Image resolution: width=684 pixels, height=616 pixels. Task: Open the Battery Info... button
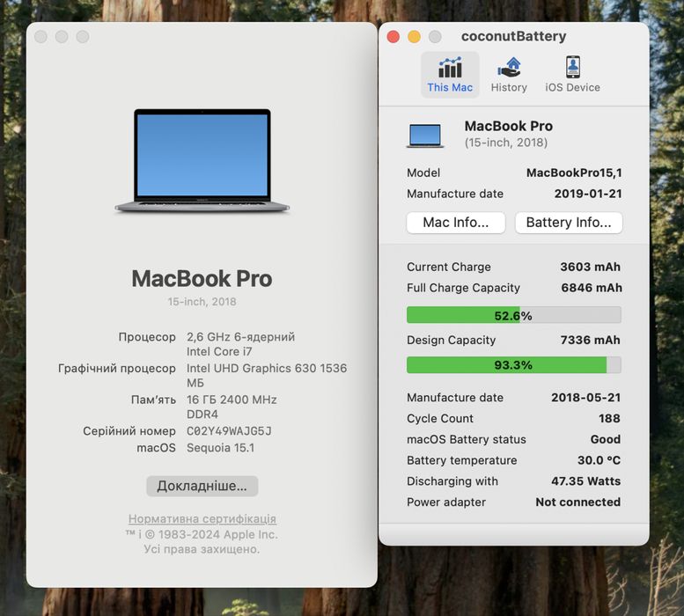[x=569, y=223]
